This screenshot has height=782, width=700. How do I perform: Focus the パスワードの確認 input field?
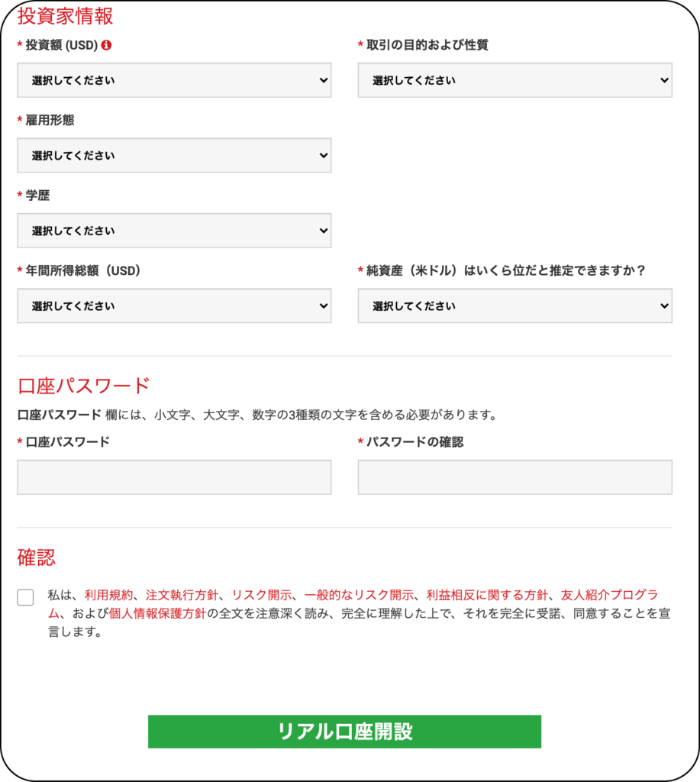[x=515, y=477]
